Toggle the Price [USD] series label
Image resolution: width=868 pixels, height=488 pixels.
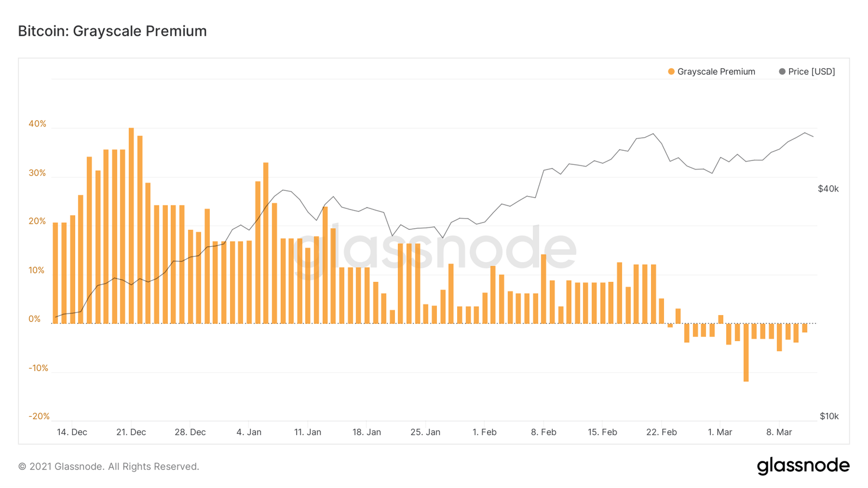tap(811, 72)
